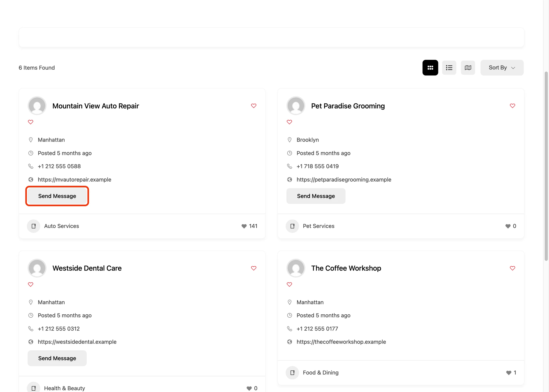The width and height of the screenshot is (549, 392).
Task: Open The Coffee Workshop listing title
Action: click(x=346, y=268)
